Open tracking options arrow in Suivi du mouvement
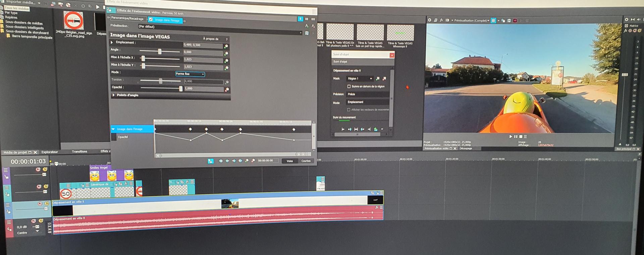644x255 pixels. coord(382,129)
